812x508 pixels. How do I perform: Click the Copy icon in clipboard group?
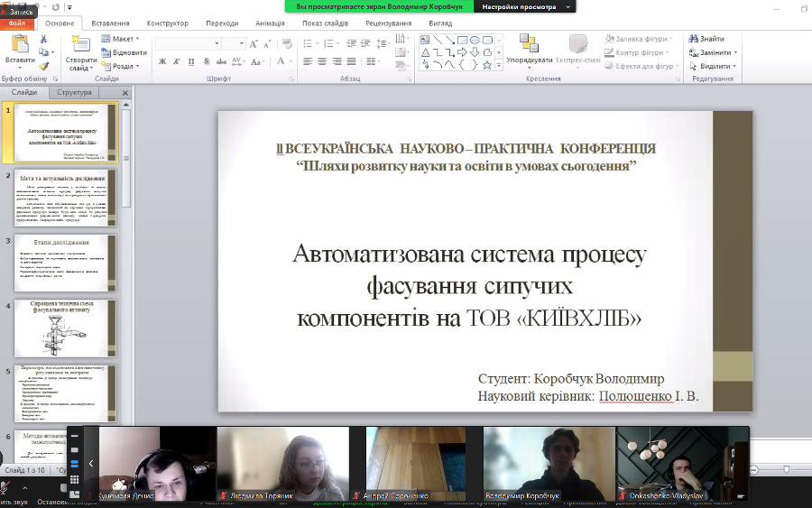[x=43, y=52]
